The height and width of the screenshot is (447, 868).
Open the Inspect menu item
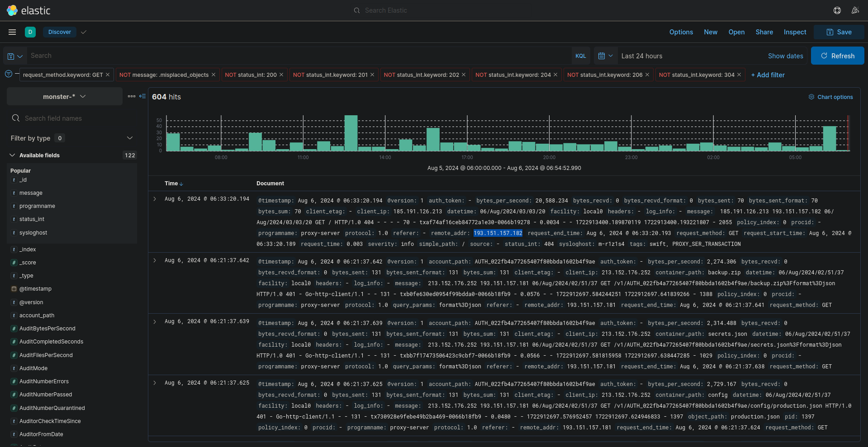[x=795, y=32]
